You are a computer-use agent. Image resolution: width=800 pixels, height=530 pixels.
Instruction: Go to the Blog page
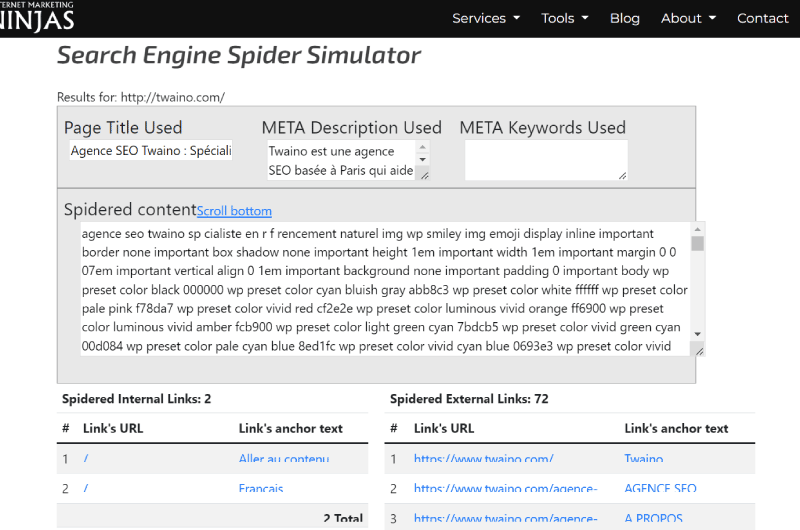pyautogui.click(x=624, y=18)
